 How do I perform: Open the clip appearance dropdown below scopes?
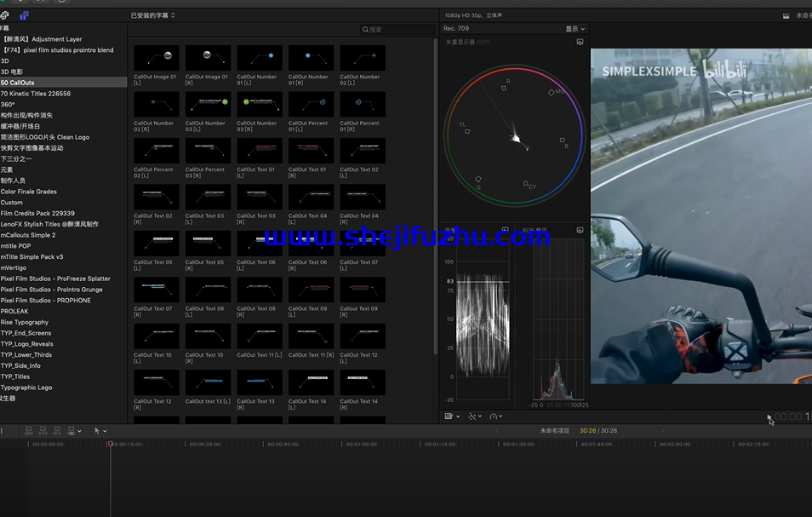452,416
